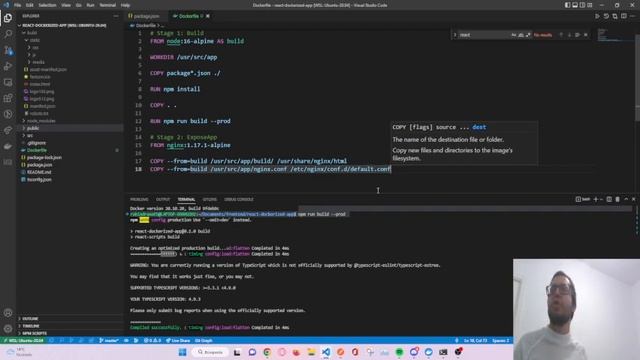Toggle secondary side bar layout icon
Viewport: 640px width, 360px height.
582,5
